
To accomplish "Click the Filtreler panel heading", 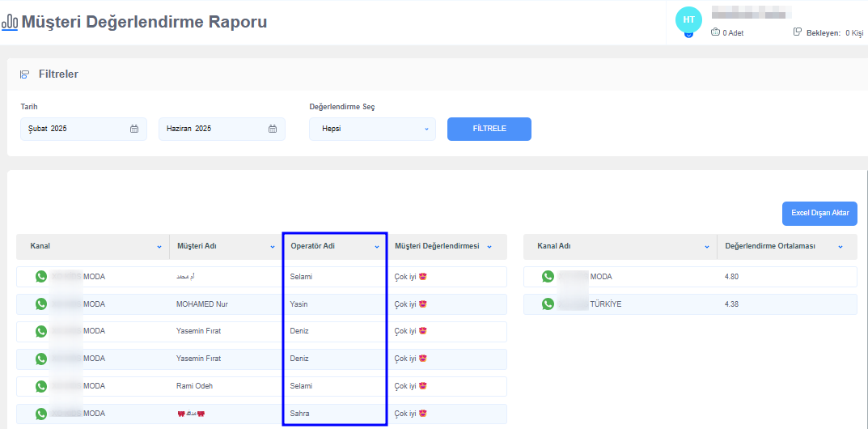I will (58, 74).
